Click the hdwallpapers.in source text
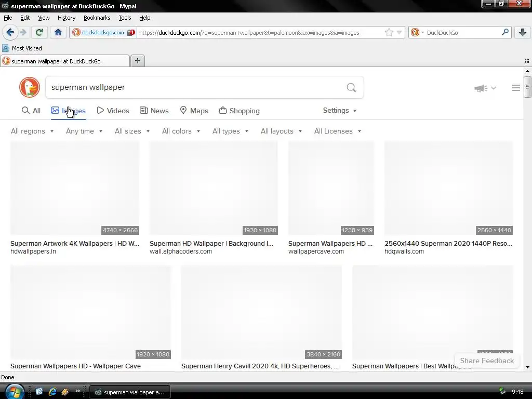 click(x=33, y=251)
